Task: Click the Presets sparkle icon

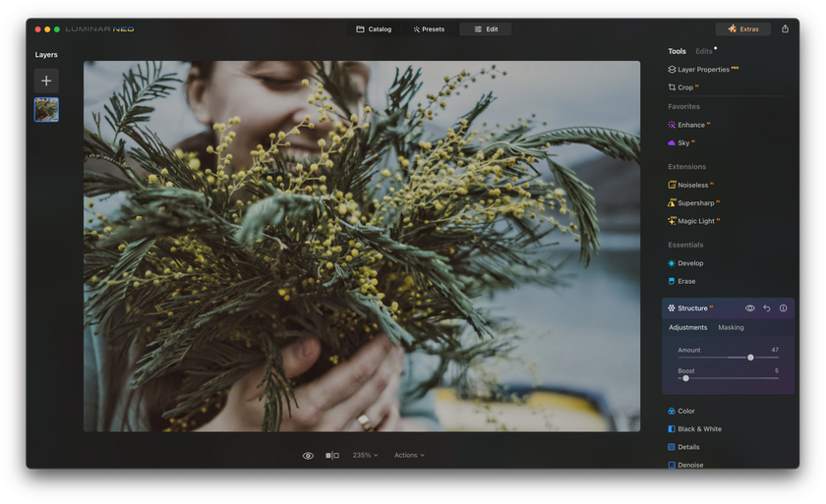Action: coord(416,29)
